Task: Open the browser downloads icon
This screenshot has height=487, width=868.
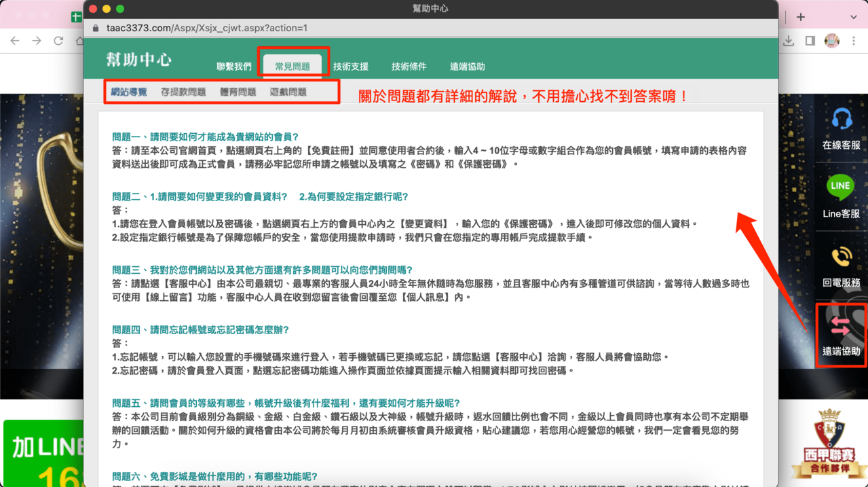Action: (788, 41)
